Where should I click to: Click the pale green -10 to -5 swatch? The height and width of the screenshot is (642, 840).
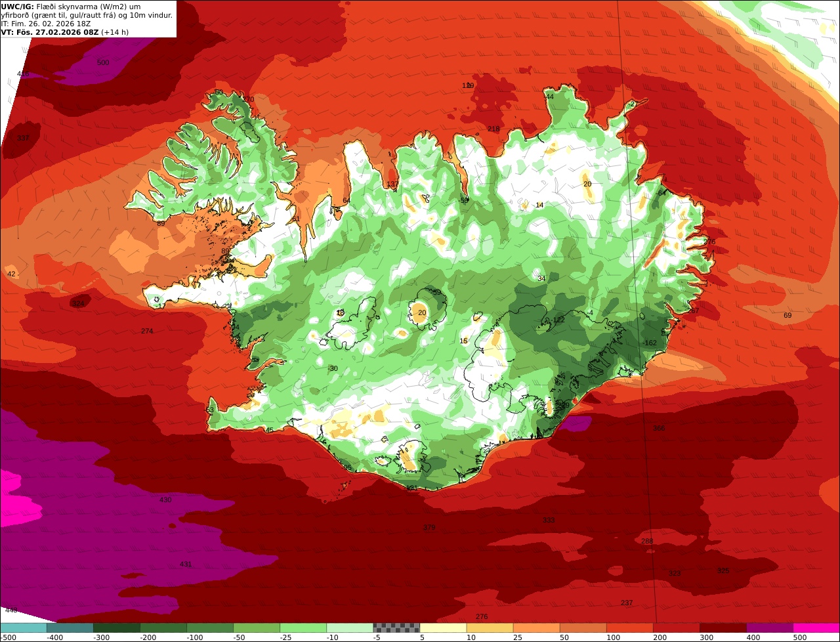pos(350,628)
